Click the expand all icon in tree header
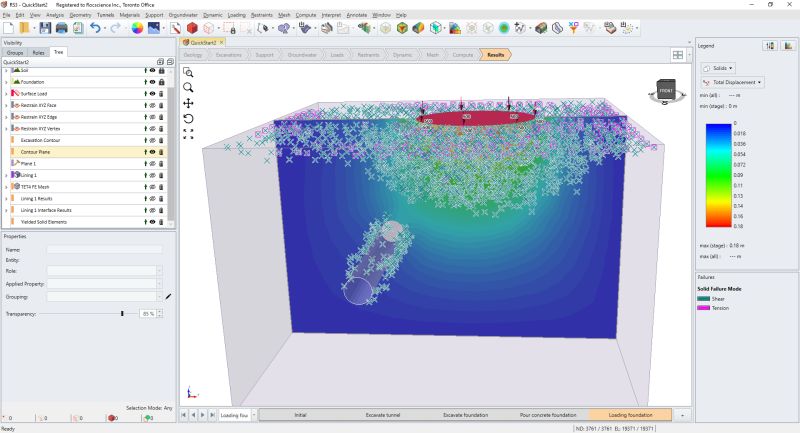800x433 pixels. tap(160, 62)
